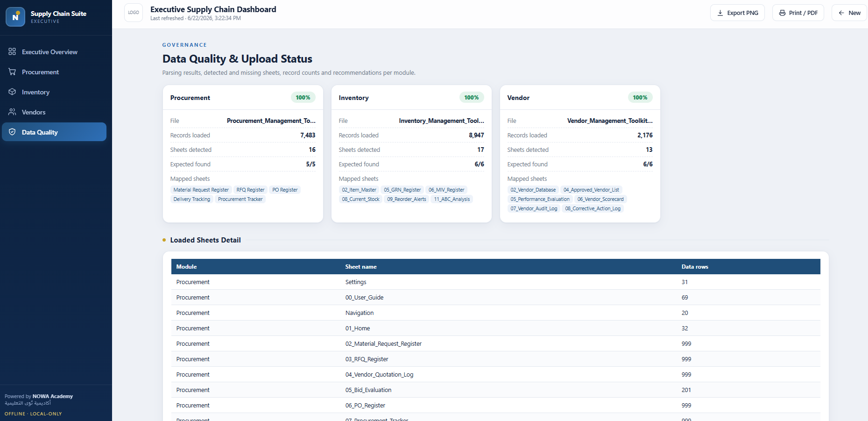This screenshot has width=868, height=421.
Task: Click the 06_MIV_Register chip
Action: click(446, 190)
